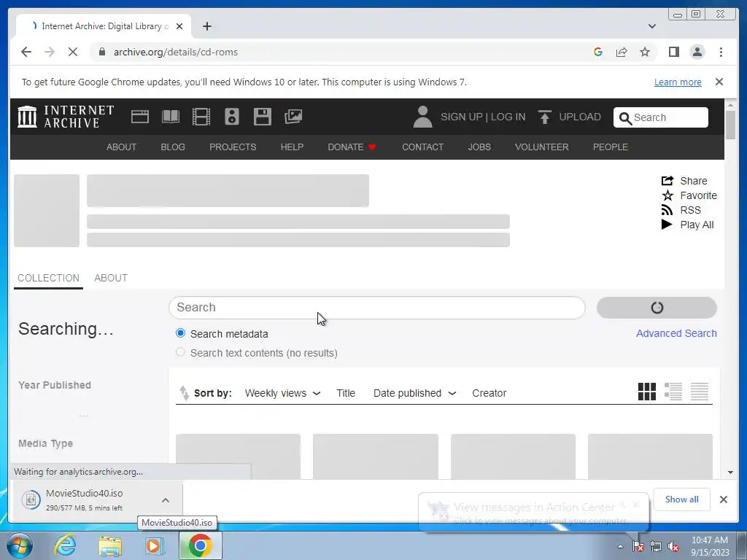Click the Upload arrow icon
This screenshot has width=747, height=560.
click(x=544, y=117)
